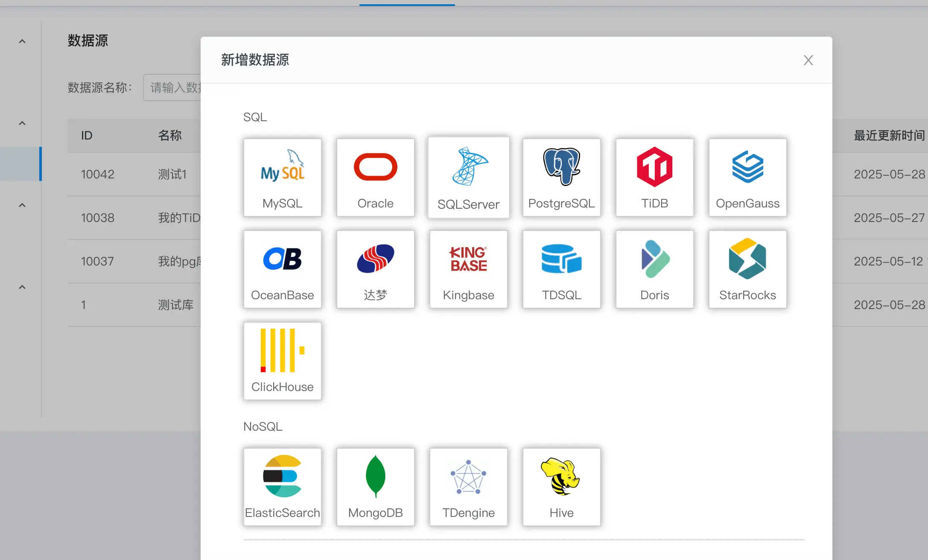The height and width of the screenshot is (560, 928).
Task: Choose the TDSQL icon
Action: (561, 269)
